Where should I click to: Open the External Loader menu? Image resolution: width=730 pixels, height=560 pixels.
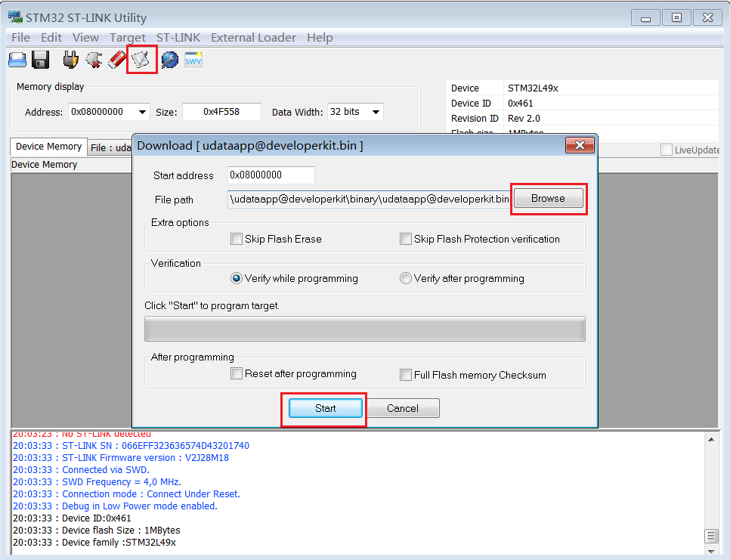tap(253, 37)
